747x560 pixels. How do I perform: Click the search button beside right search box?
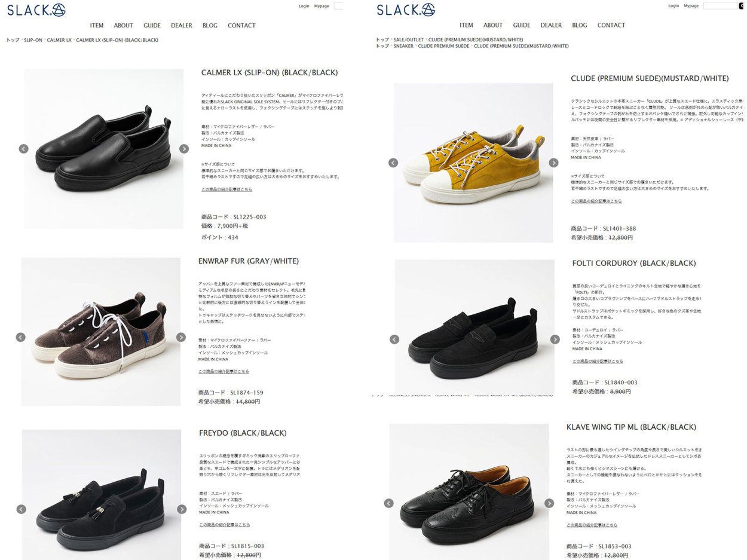click(743, 6)
